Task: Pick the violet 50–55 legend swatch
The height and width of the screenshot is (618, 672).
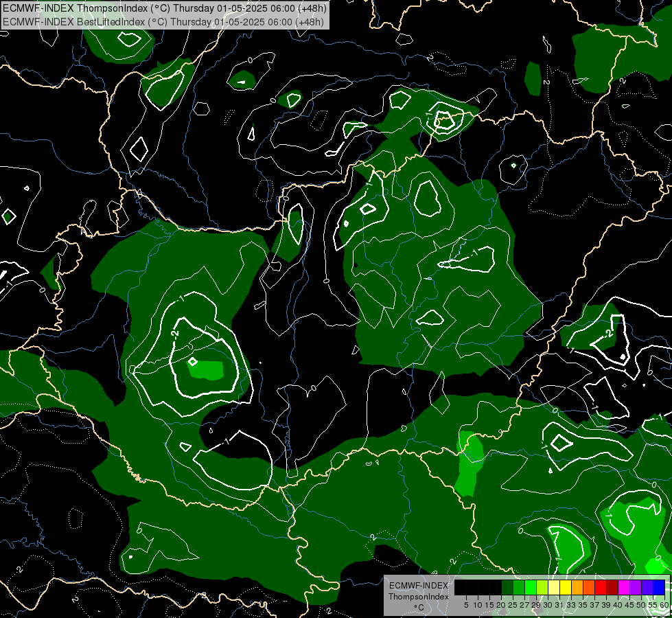Action: click(x=647, y=587)
